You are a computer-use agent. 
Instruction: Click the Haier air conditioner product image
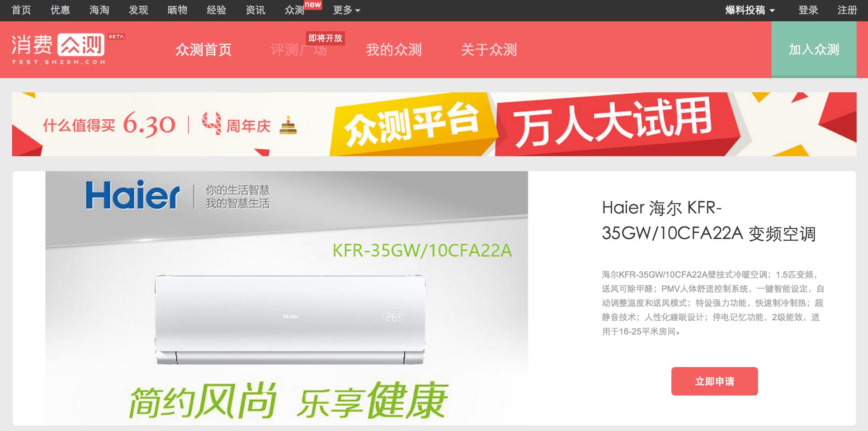[x=287, y=298]
